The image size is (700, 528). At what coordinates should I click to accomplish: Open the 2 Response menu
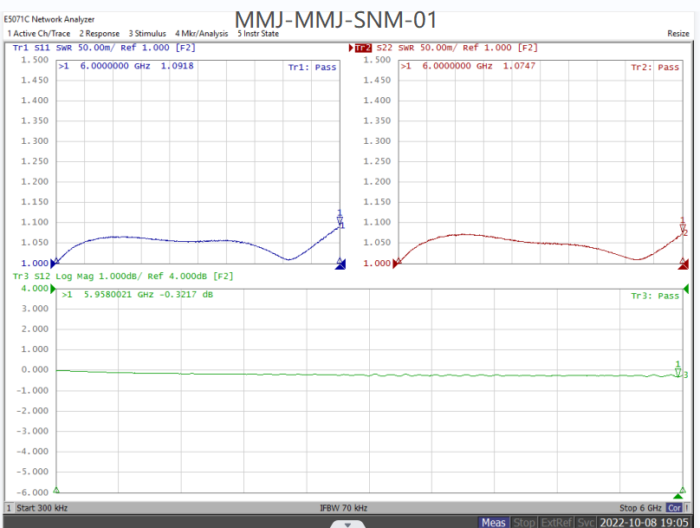pos(100,33)
